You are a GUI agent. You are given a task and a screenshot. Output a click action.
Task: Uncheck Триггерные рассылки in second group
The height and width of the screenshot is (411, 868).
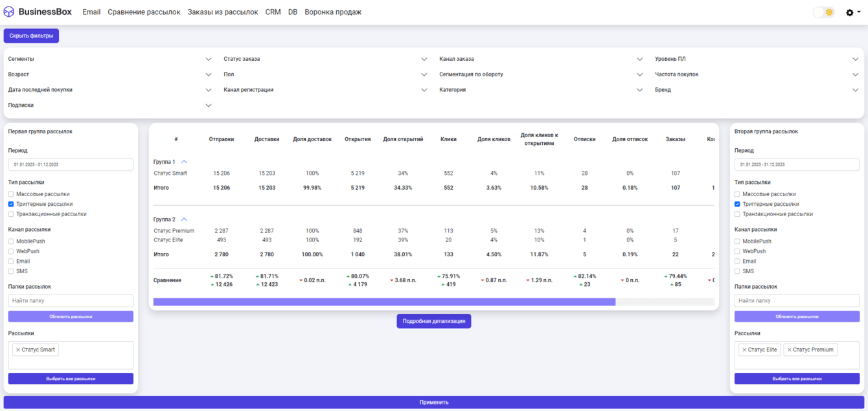[737, 205]
